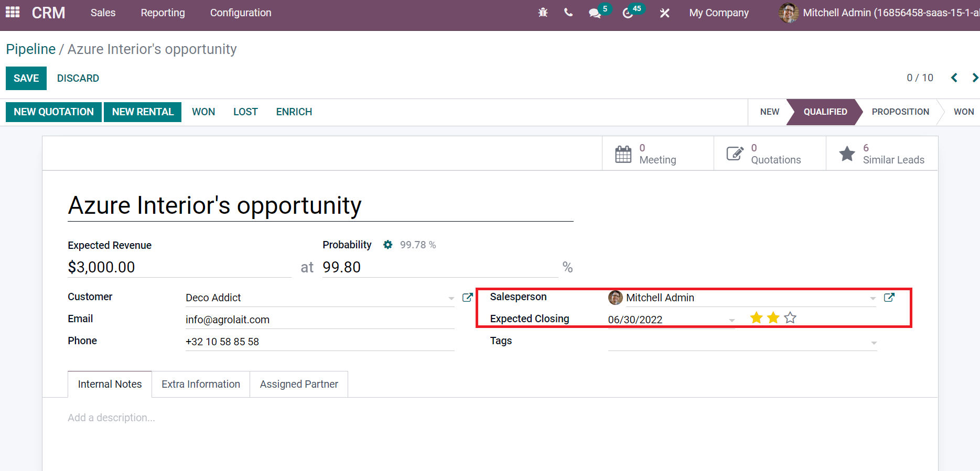Click the Phone number field
The image size is (980, 471).
click(320, 342)
